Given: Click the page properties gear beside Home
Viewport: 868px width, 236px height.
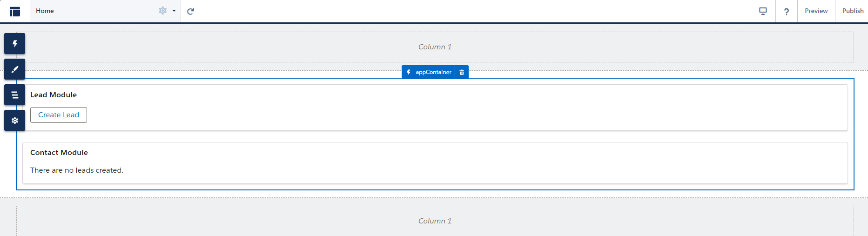Looking at the screenshot, I should click(x=162, y=11).
